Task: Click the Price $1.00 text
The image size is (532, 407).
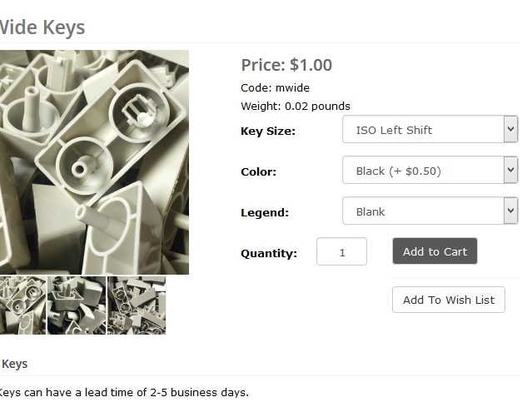Action: coord(286,65)
